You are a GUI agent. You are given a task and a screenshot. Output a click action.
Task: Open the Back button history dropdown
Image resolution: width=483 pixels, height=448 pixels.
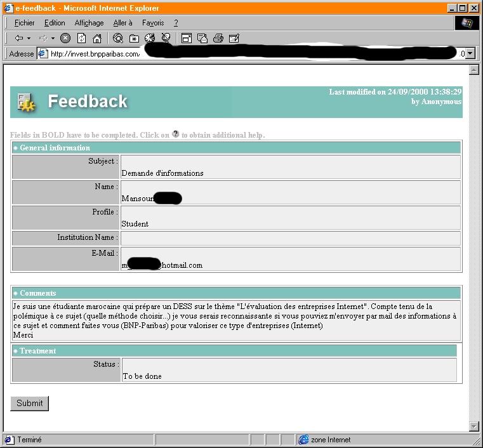click(29, 39)
